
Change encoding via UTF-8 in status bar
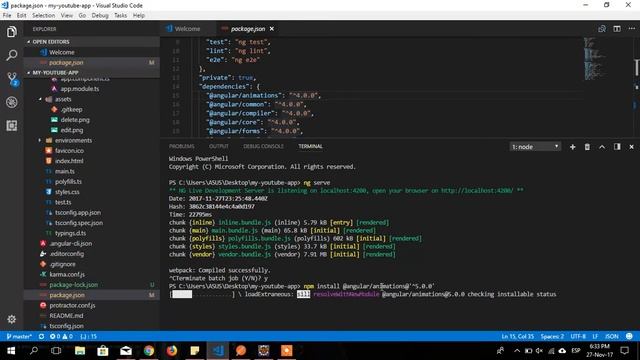[x=578, y=336]
